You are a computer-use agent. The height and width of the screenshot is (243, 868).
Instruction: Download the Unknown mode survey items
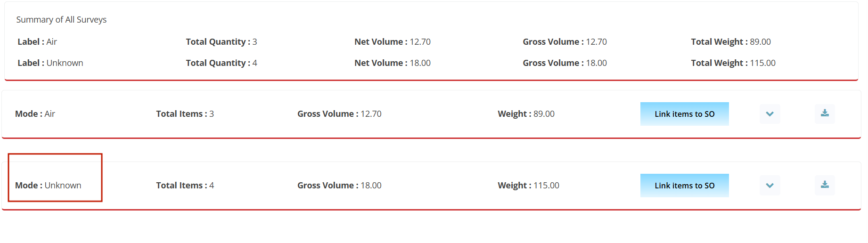click(825, 185)
